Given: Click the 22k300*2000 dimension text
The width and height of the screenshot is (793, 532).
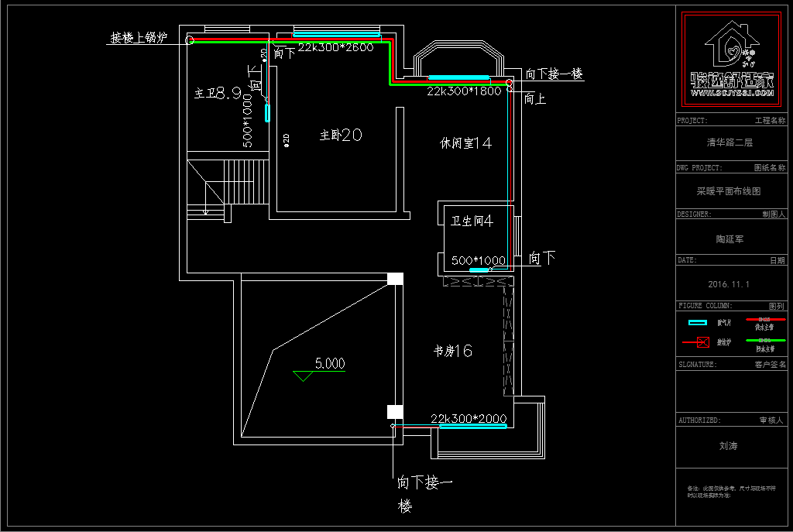Looking at the screenshot, I should point(469,418).
